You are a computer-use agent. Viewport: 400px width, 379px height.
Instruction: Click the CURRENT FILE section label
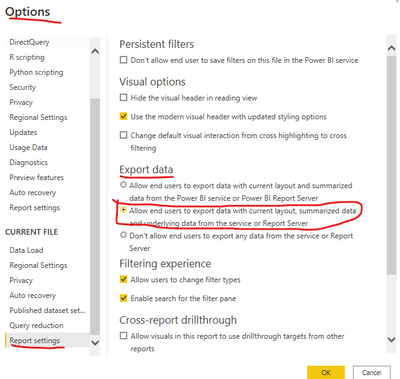tap(31, 232)
